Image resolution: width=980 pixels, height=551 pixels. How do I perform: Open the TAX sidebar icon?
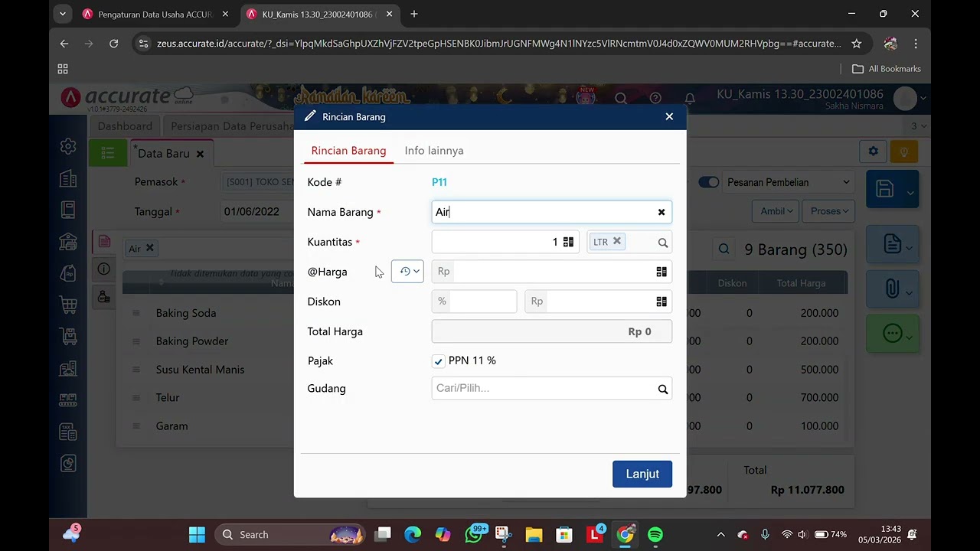click(68, 432)
